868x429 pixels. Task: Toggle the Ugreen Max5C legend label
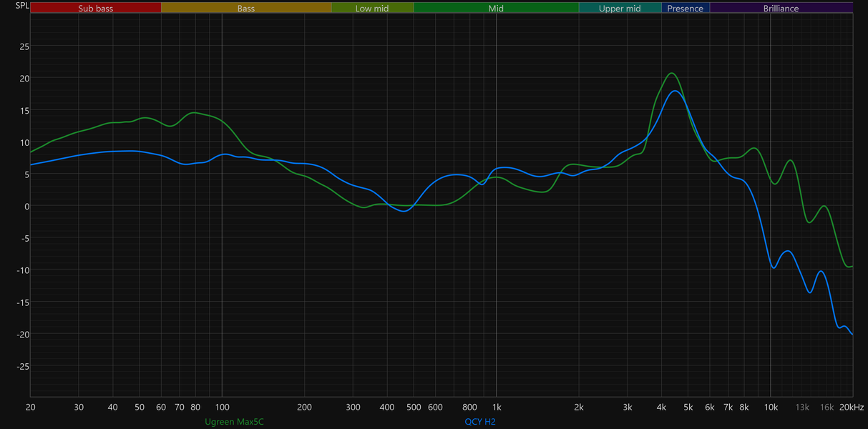(x=234, y=422)
